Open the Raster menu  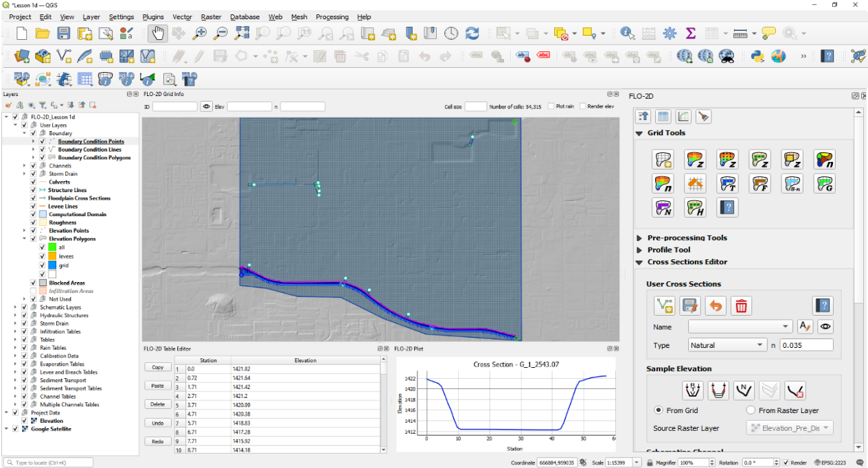point(211,16)
